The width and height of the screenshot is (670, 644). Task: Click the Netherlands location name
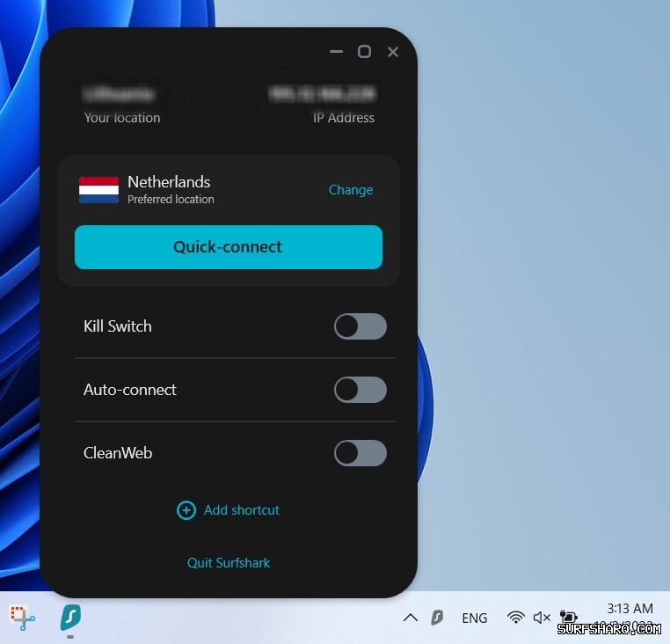(x=169, y=182)
